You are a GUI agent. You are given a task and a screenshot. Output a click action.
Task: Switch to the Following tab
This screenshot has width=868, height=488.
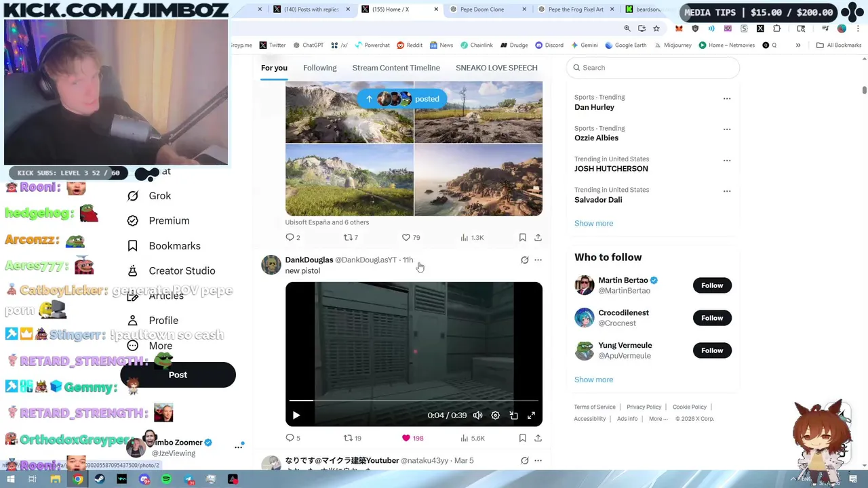coord(319,68)
